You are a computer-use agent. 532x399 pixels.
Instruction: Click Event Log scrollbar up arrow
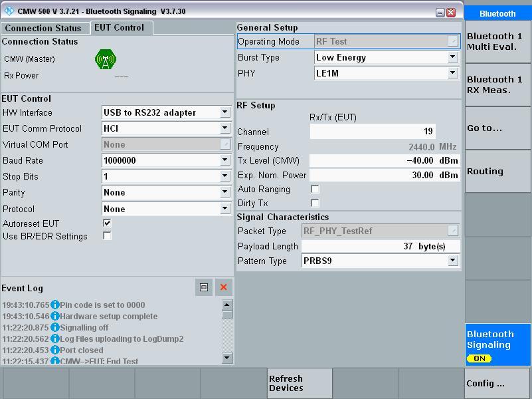tap(227, 305)
